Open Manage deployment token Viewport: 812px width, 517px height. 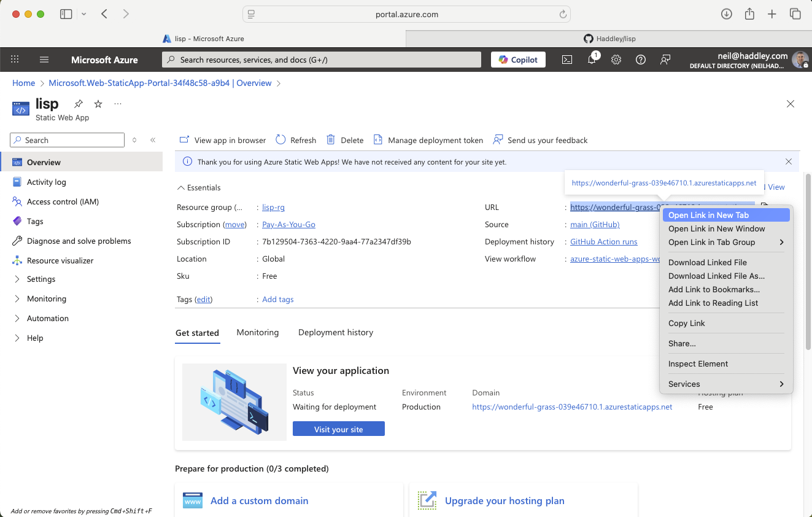[428, 140]
